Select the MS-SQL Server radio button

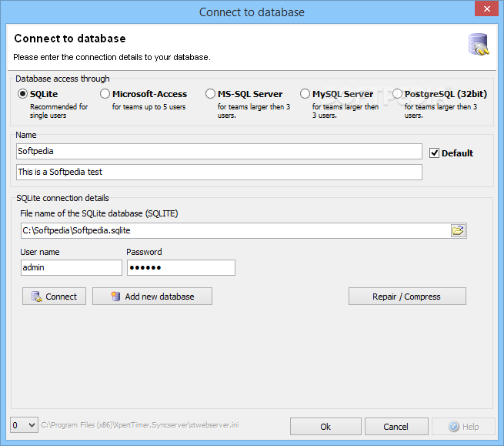210,94
